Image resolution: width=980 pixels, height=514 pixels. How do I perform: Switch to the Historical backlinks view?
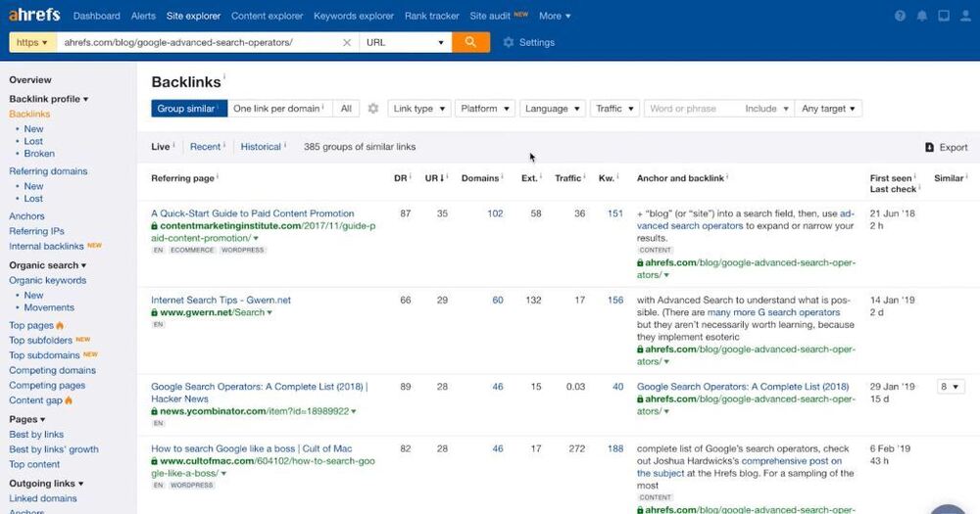pyautogui.click(x=261, y=147)
